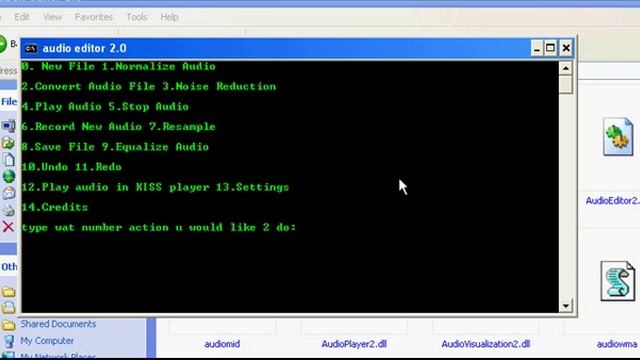
Task: Click the move file task icon
Action: coord(9,143)
